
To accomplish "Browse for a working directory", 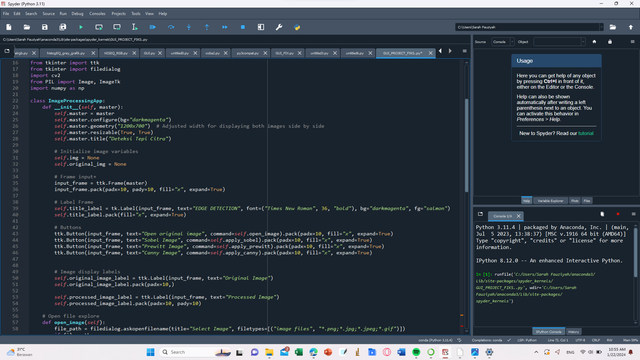I will pyautogui.click(x=613, y=27).
